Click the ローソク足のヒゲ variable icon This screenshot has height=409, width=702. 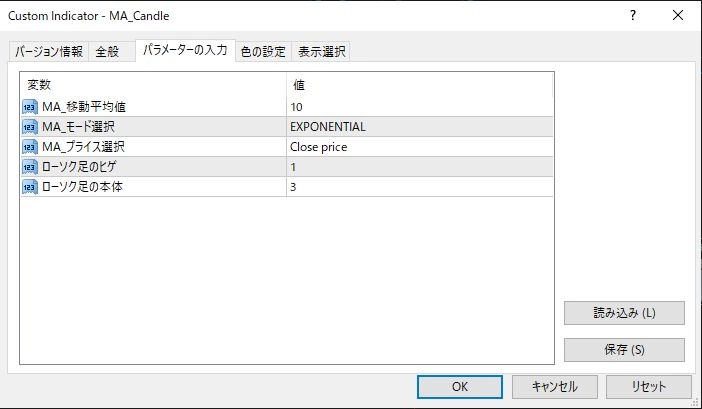click(x=30, y=167)
